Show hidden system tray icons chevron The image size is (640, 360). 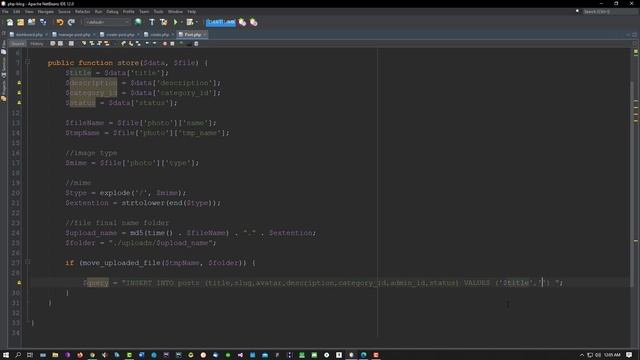click(x=582, y=355)
